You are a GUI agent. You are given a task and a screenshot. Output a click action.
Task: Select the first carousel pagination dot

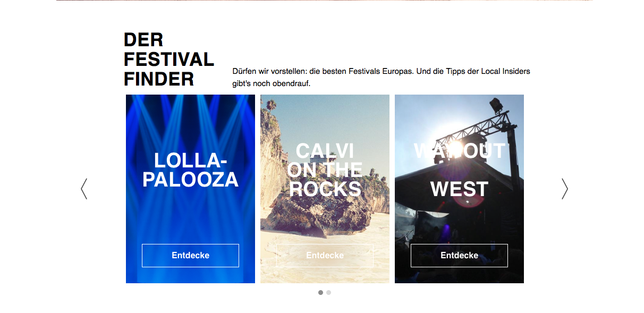point(320,292)
